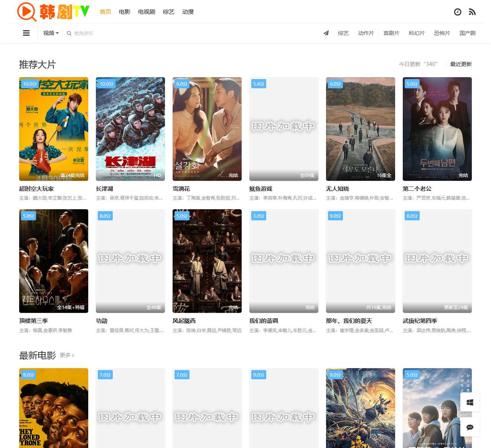The width and height of the screenshot is (491, 448).
Task: Select the 动作片 category link
Action: [366, 33]
